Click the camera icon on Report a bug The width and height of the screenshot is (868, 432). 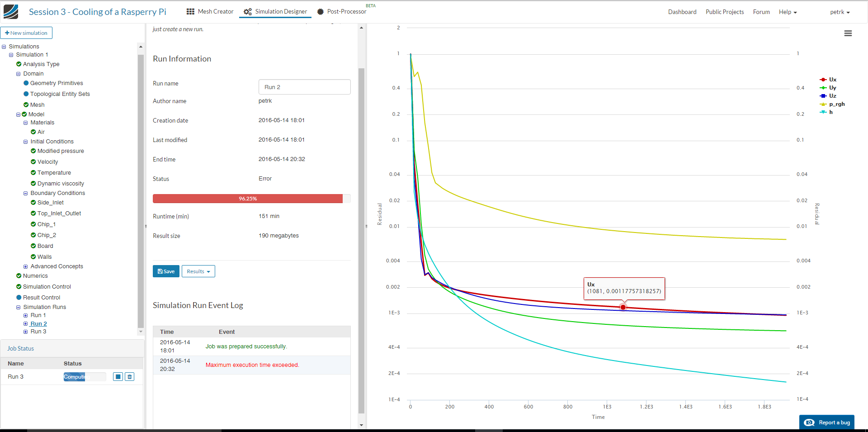click(x=809, y=423)
